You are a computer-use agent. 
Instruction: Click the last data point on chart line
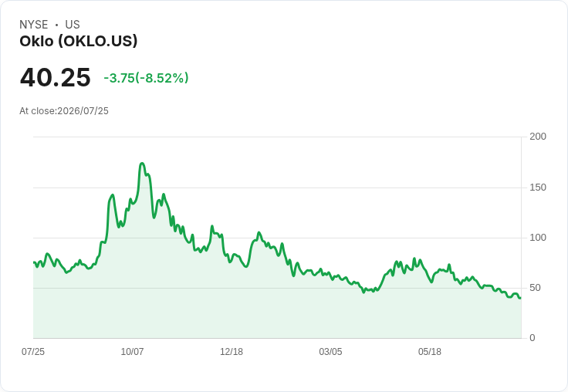point(521,298)
